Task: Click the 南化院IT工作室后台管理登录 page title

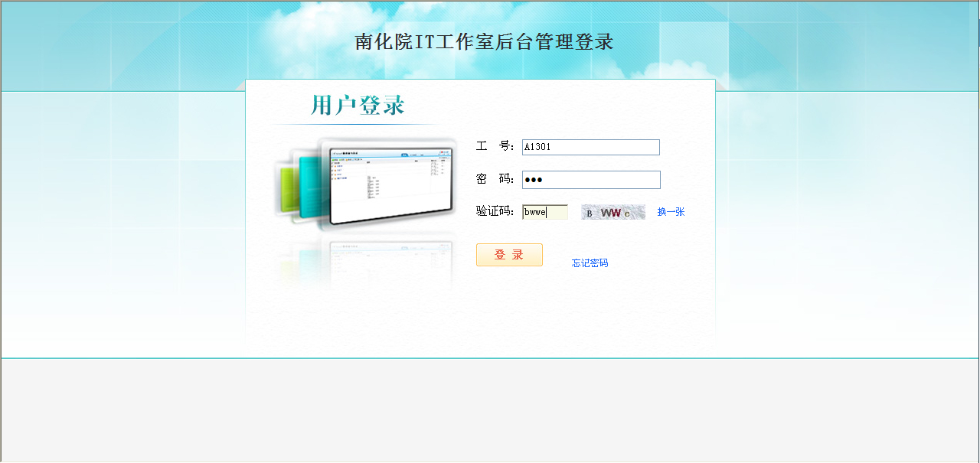Action: [x=484, y=42]
